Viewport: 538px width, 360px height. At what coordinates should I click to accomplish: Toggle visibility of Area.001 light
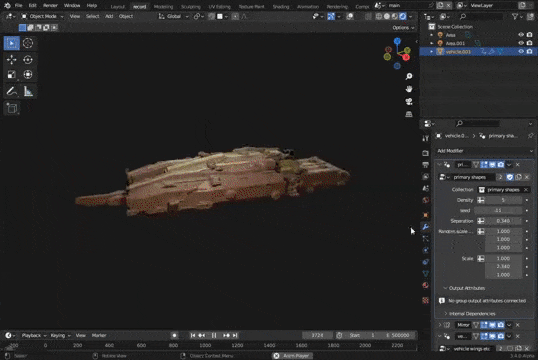[521, 43]
